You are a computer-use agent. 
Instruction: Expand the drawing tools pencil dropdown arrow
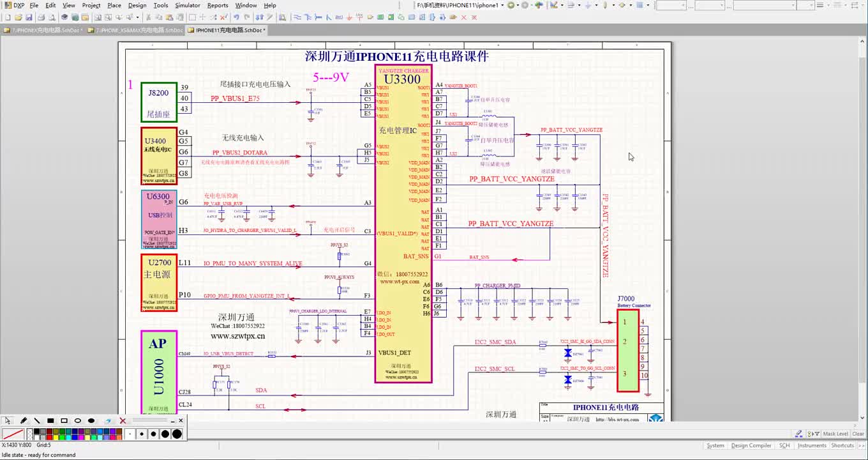coord(562,6)
